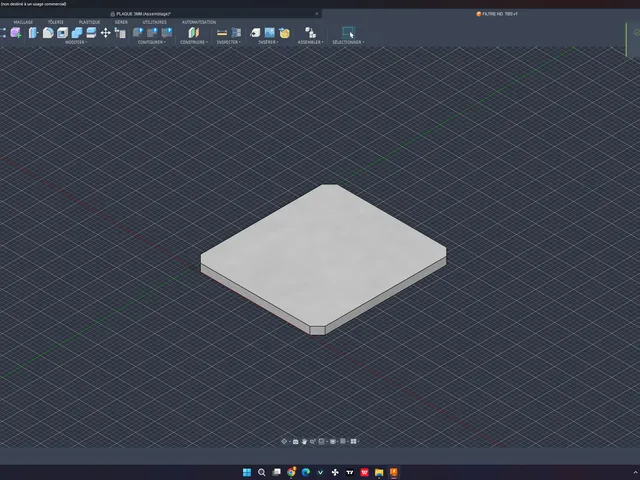
Task: Click the Insert decal icon
Action: tap(284, 33)
